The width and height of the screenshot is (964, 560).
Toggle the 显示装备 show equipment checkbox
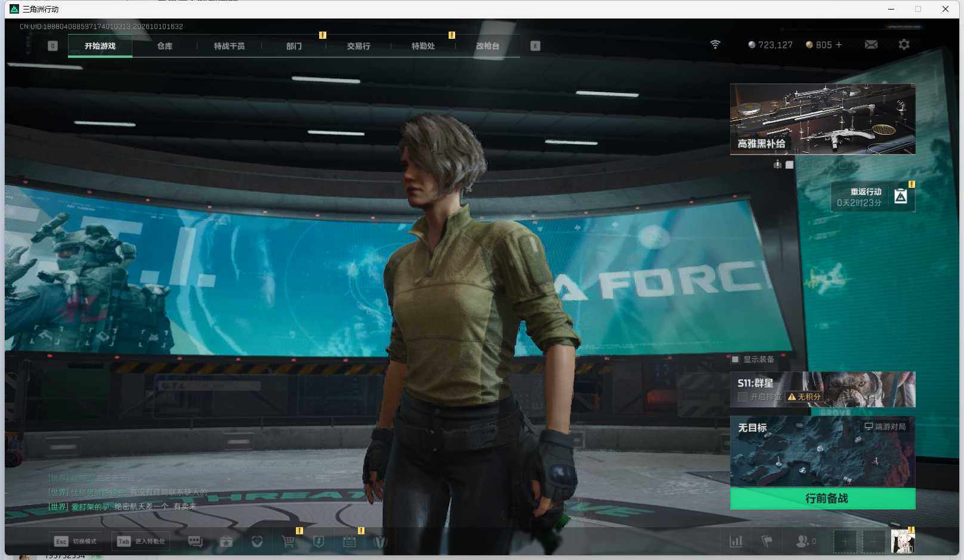[736, 359]
